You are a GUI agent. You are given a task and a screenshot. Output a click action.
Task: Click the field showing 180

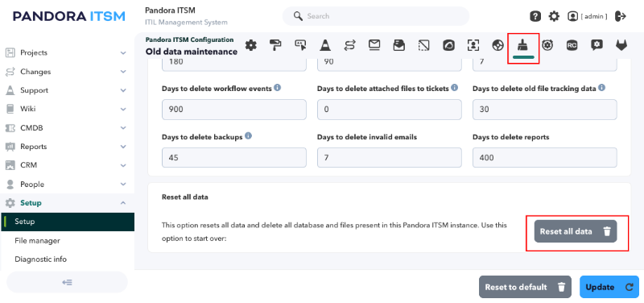coord(234,65)
